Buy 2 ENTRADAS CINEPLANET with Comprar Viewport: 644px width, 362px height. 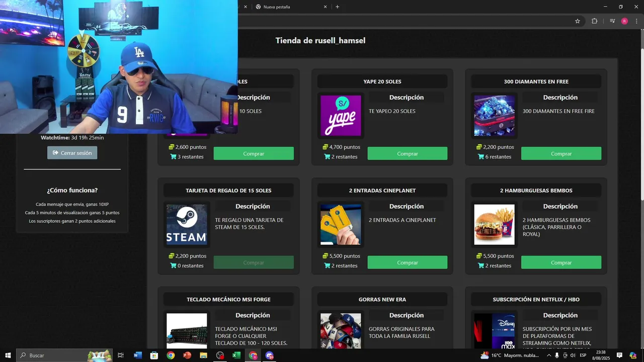point(407,262)
